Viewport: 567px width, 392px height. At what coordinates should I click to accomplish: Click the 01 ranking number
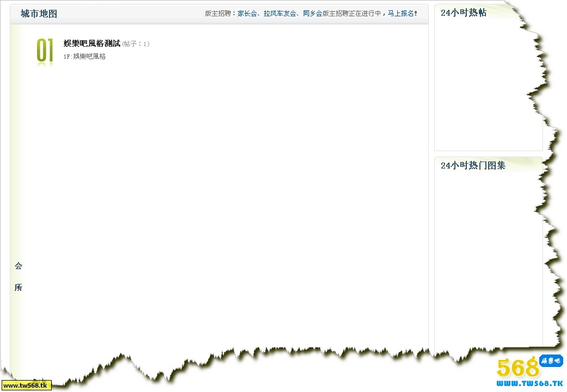click(45, 51)
